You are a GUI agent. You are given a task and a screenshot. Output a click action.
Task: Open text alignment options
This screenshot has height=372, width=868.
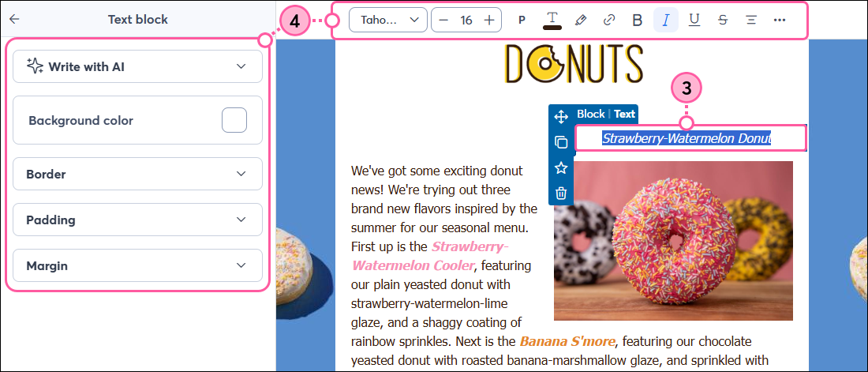point(750,20)
